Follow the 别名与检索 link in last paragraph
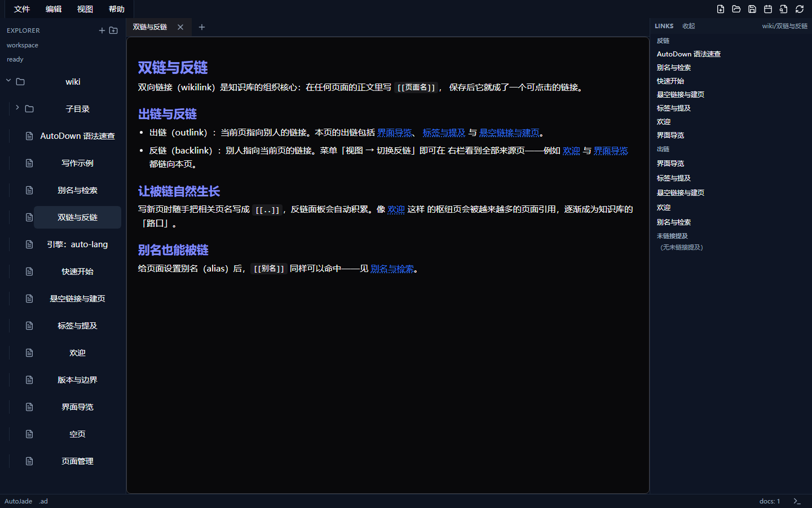The width and height of the screenshot is (812, 508). [392, 269]
